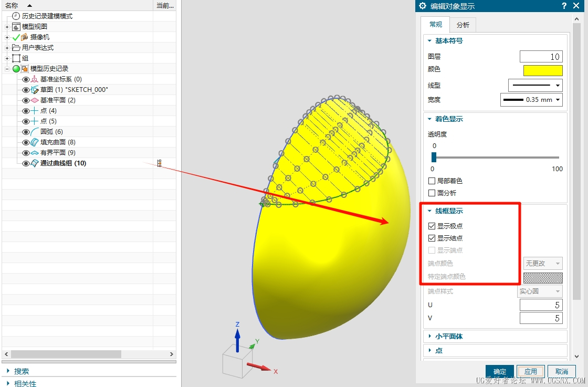This screenshot has height=387, width=588.
Task: Click the 组 group icon
Action: click(x=16, y=58)
